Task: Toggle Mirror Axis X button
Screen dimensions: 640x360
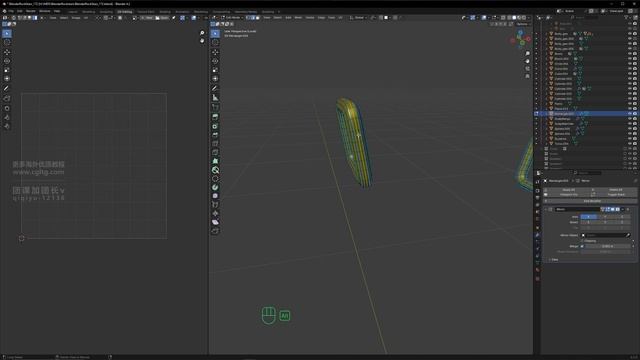Action: click(589, 217)
